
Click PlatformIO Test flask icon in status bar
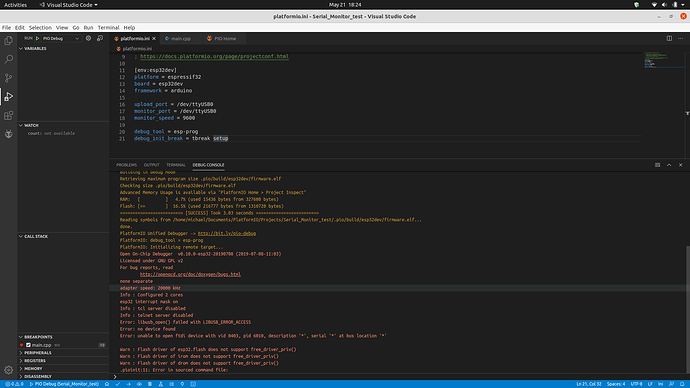tap(161, 384)
